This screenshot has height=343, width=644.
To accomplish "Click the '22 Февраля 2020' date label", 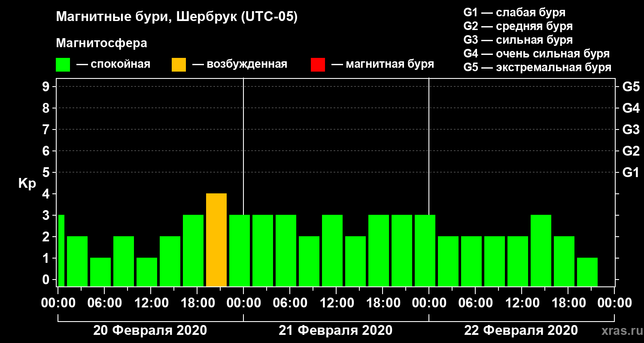I will tap(521, 331).
